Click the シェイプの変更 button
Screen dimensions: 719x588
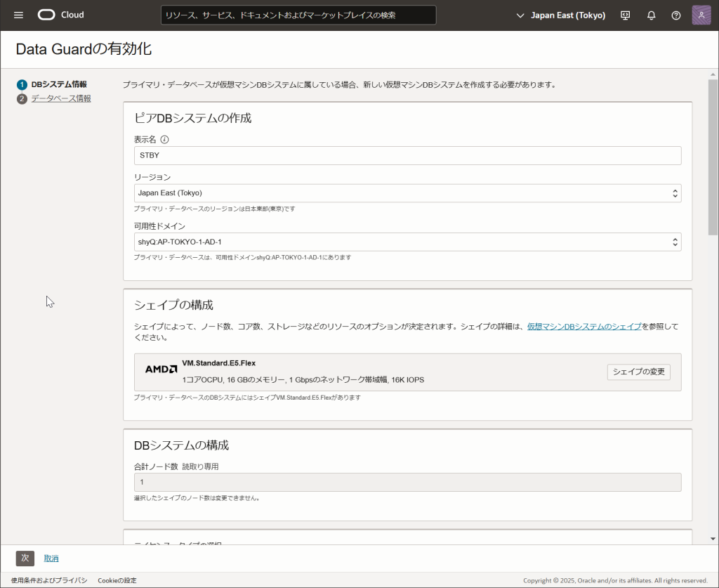[x=638, y=372]
